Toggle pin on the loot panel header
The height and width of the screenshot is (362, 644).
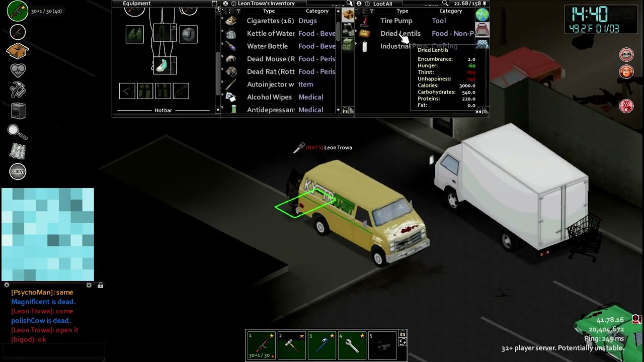[485, 4]
